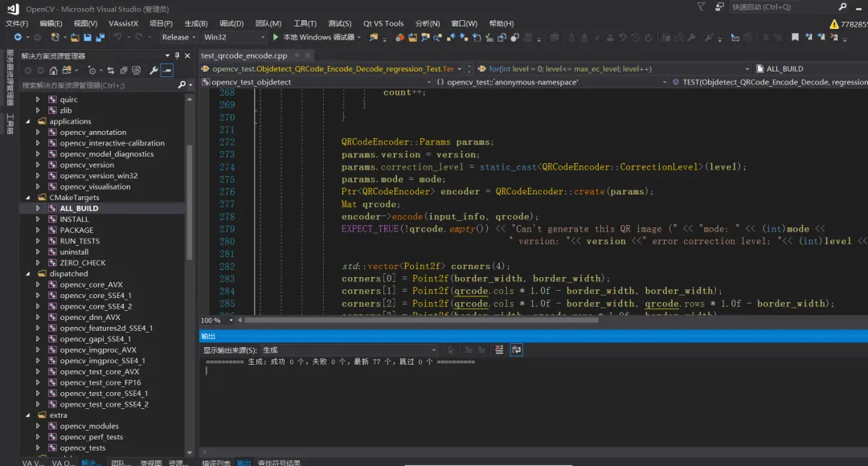Expand the opencv_core_AVX project node
The width and height of the screenshot is (868, 466).
pos(37,284)
